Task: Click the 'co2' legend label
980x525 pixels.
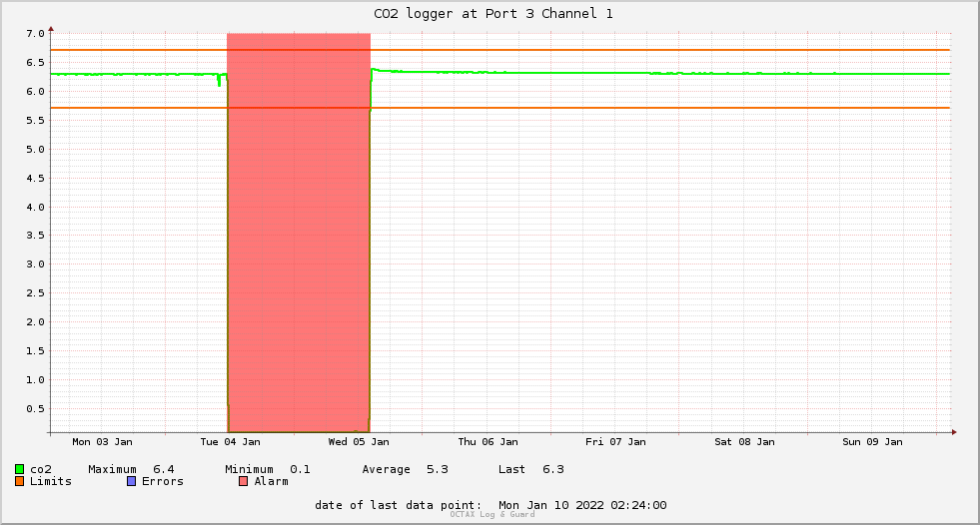Action: pyautogui.click(x=41, y=469)
